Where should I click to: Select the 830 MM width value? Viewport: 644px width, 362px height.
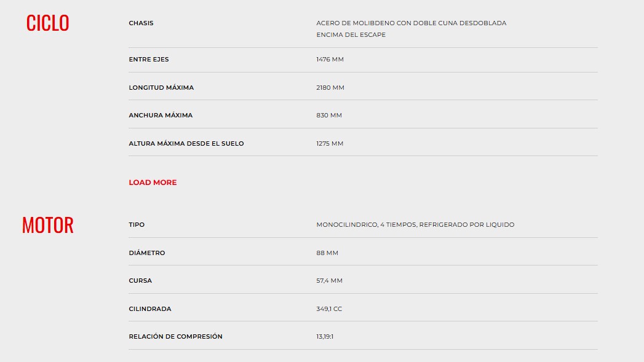(329, 116)
